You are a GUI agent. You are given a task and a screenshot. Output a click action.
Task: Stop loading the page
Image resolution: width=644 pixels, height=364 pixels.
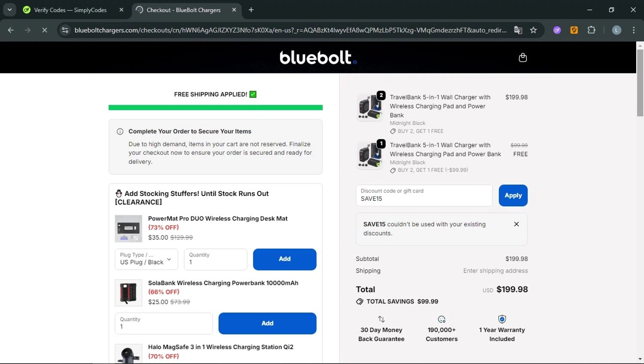[x=45, y=30]
